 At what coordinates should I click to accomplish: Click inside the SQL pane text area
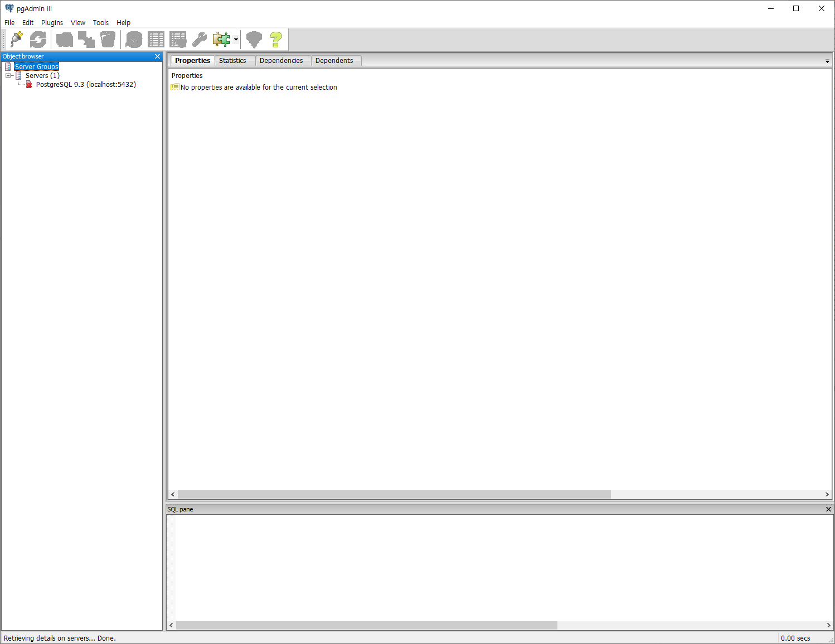coord(500,567)
